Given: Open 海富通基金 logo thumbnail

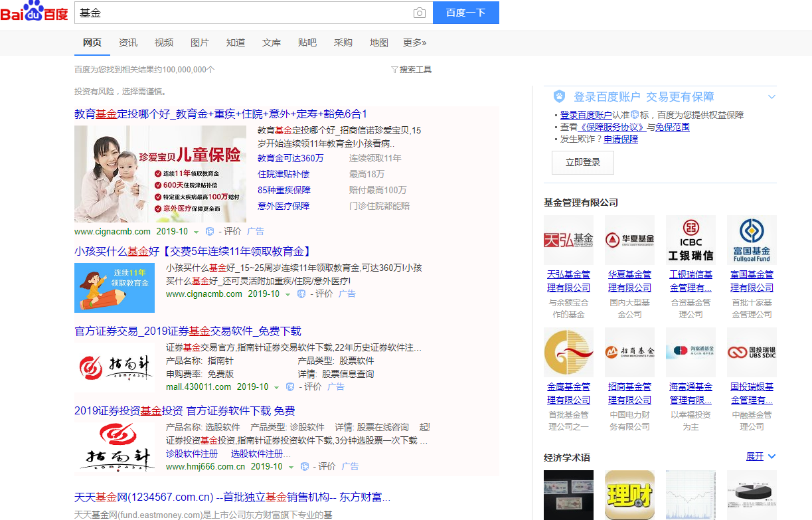Looking at the screenshot, I should 690,352.
